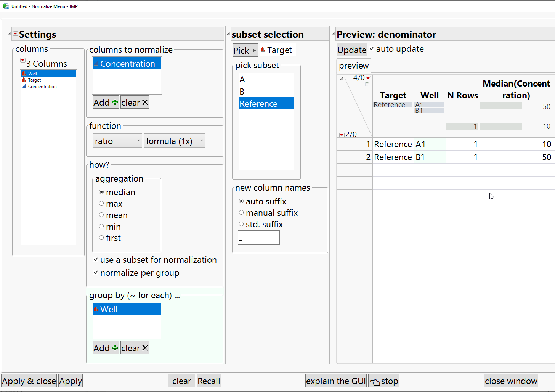Select the mean aggregation radio button
The height and width of the screenshot is (392, 555).
[x=101, y=215]
